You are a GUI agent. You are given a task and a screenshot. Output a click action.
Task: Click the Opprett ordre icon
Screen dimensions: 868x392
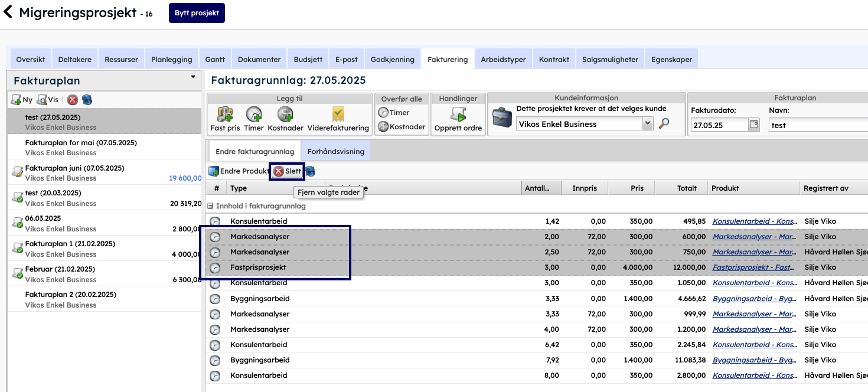point(458,115)
